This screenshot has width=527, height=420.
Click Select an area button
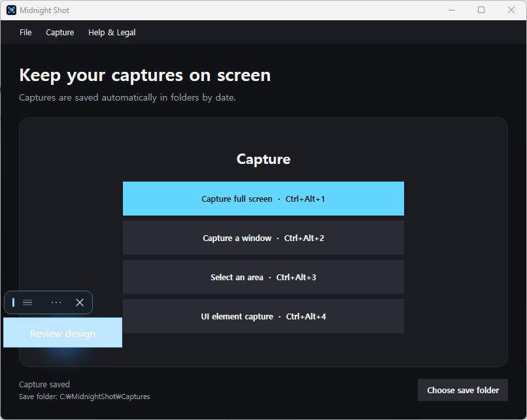coord(263,277)
